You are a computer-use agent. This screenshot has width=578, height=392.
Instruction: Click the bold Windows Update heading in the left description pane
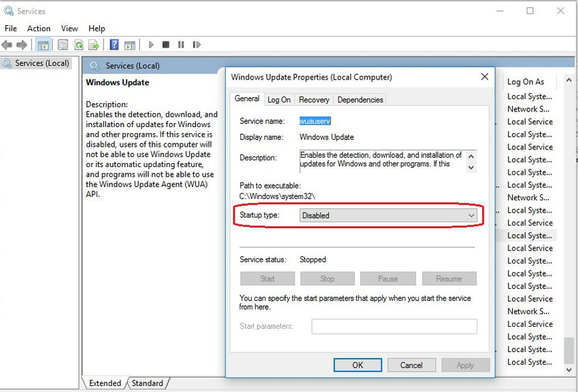point(118,82)
